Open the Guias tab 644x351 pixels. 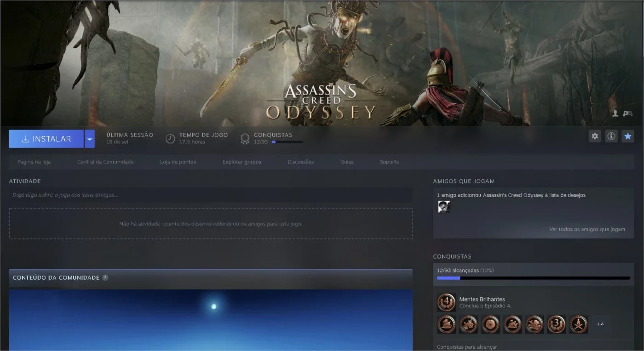347,162
